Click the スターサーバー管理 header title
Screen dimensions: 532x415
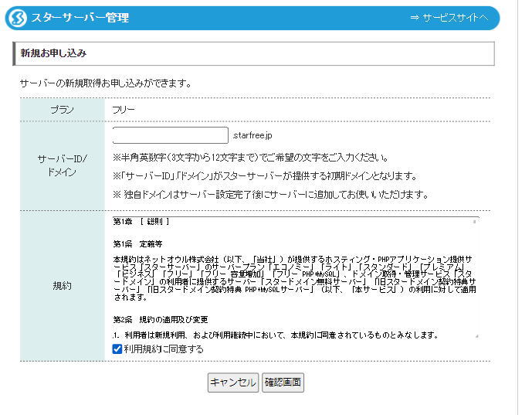[x=80, y=18]
